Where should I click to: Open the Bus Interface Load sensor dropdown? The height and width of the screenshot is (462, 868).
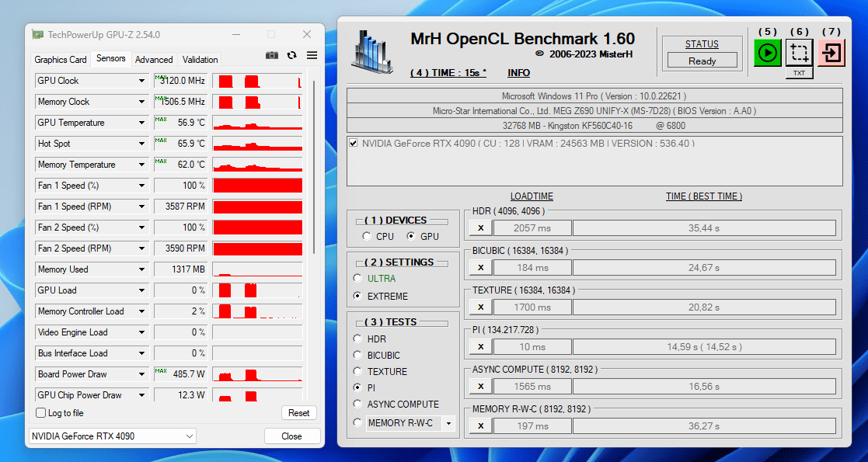141,353
